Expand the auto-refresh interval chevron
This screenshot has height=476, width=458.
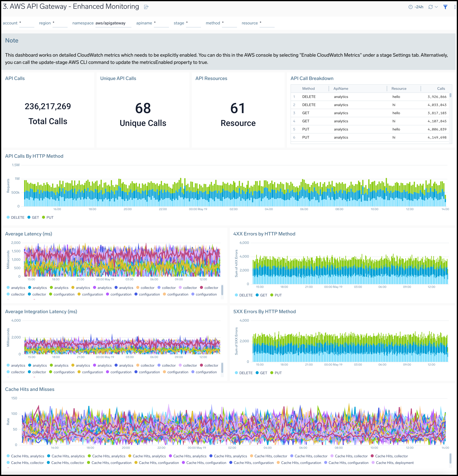coord(436,7)
